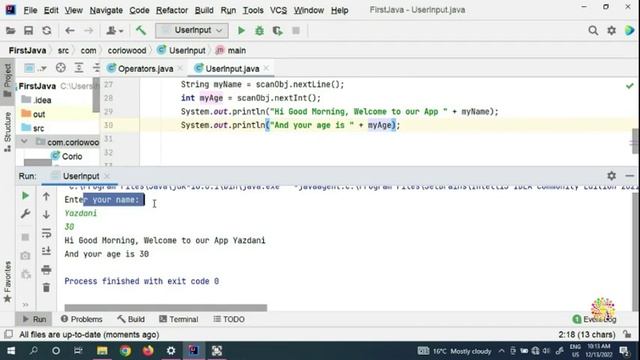Close the UserInput.java editor tab
Image resolution: width=640 pixels, height=360 pixels.
tap(266, 69)
